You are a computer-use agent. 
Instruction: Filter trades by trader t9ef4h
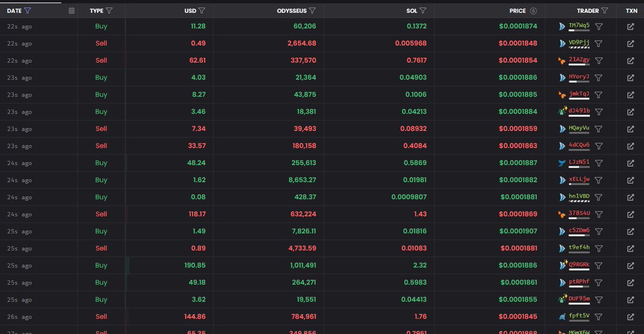(599, 249)
